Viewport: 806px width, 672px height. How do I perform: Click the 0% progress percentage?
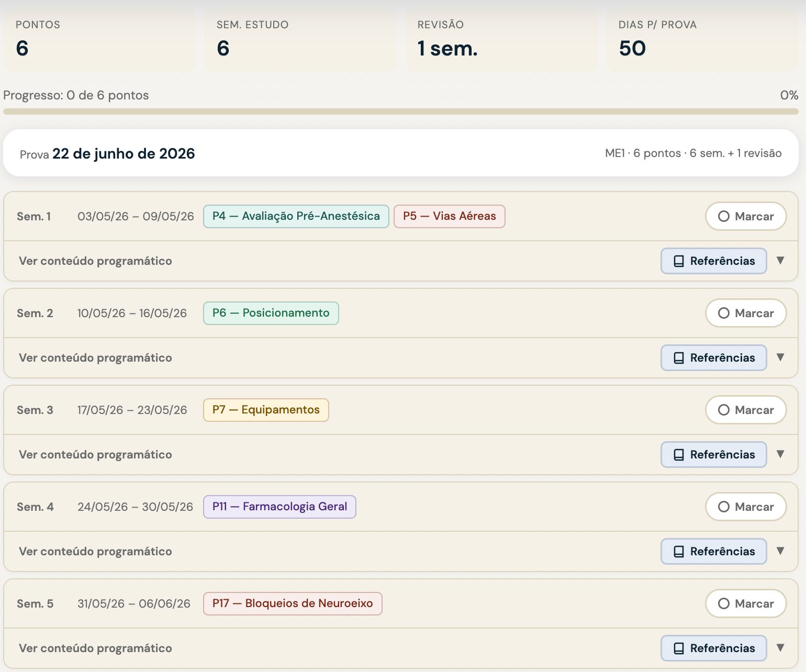(789, 95)
